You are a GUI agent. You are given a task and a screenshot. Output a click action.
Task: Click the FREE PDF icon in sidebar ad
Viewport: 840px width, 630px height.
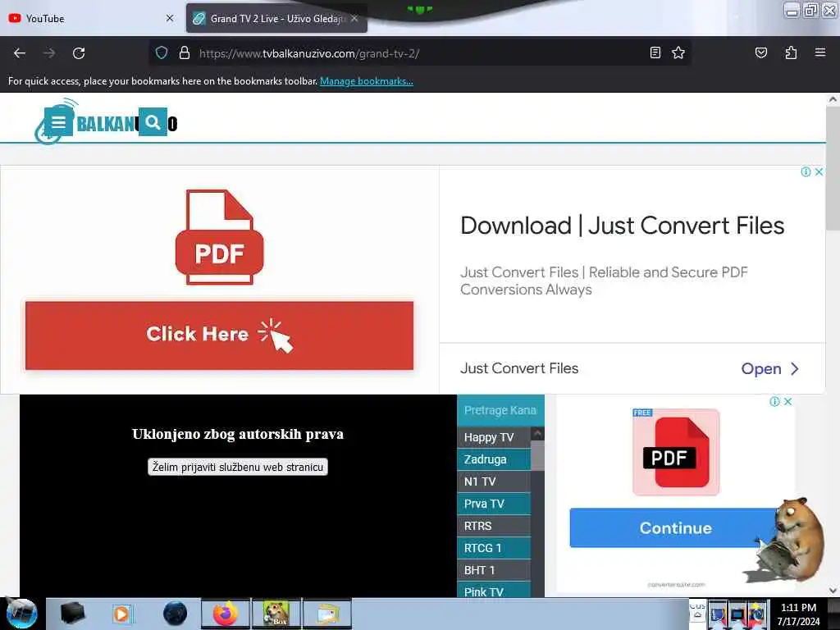click(676, 452)
